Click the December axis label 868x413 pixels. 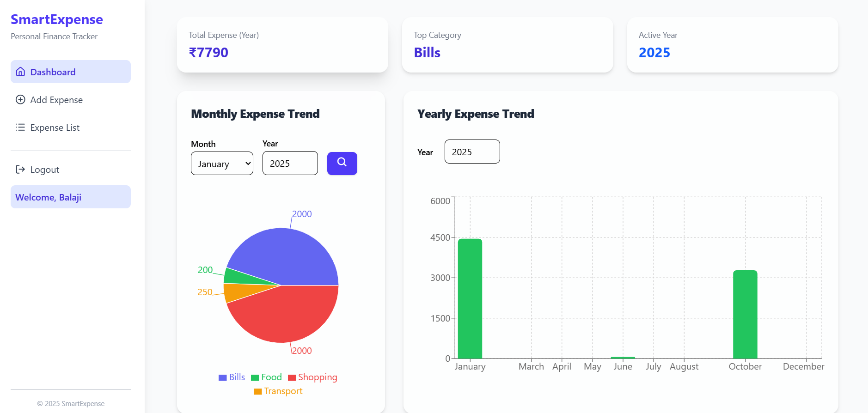(803, 366)
